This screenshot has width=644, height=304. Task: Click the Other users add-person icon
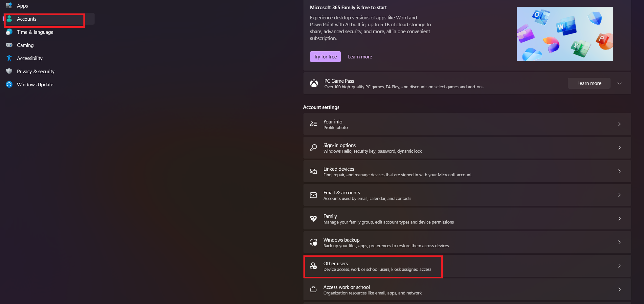(x=314, y=266)
